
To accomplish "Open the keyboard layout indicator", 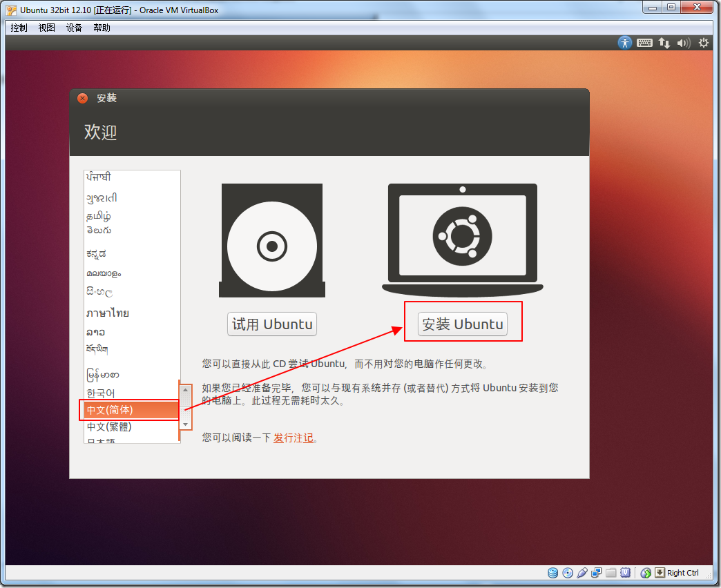I will [x=644, y=43].
